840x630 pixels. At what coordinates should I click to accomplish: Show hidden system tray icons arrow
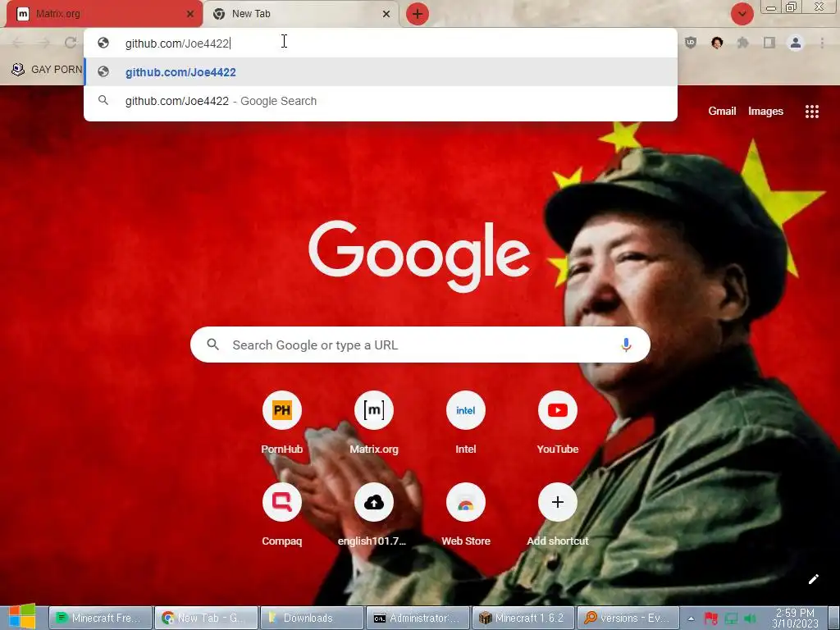pyautogui.click(x=691, y=619)
